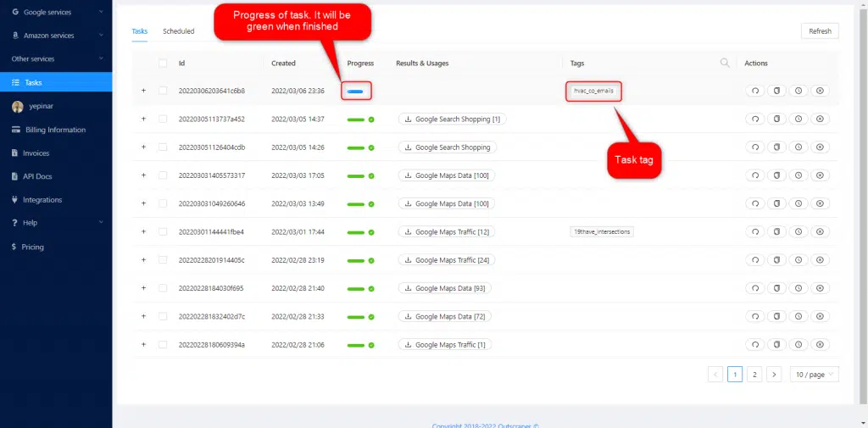
Task: Click the Refresh button
Action: click(x=820, y=31)
